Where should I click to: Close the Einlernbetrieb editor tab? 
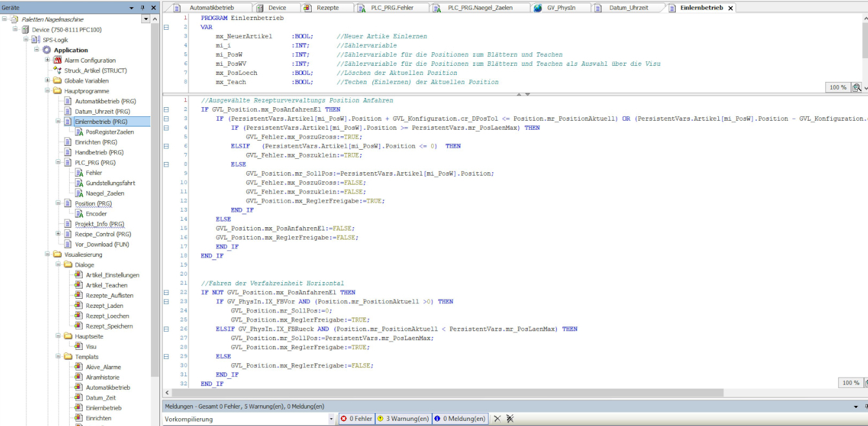coord(731,8)
